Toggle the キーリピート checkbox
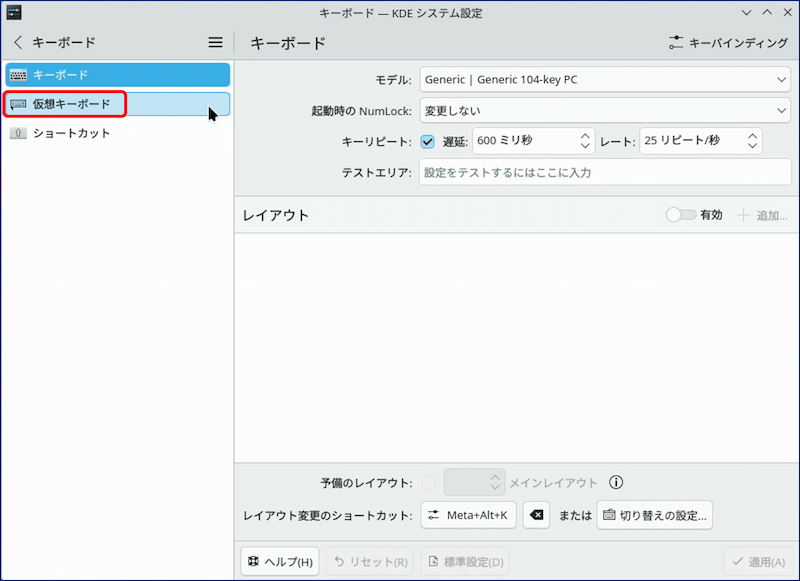 click(x=428, y=141)
